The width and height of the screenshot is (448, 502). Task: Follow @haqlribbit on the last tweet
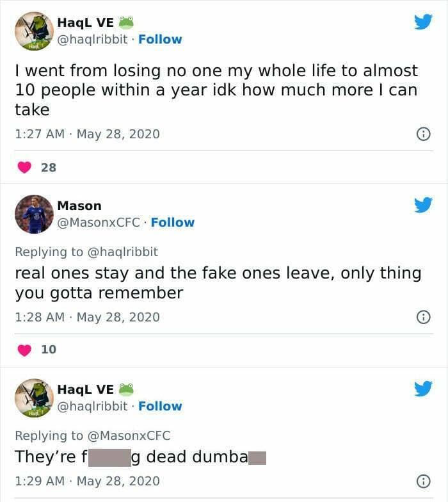pos(160,406)
